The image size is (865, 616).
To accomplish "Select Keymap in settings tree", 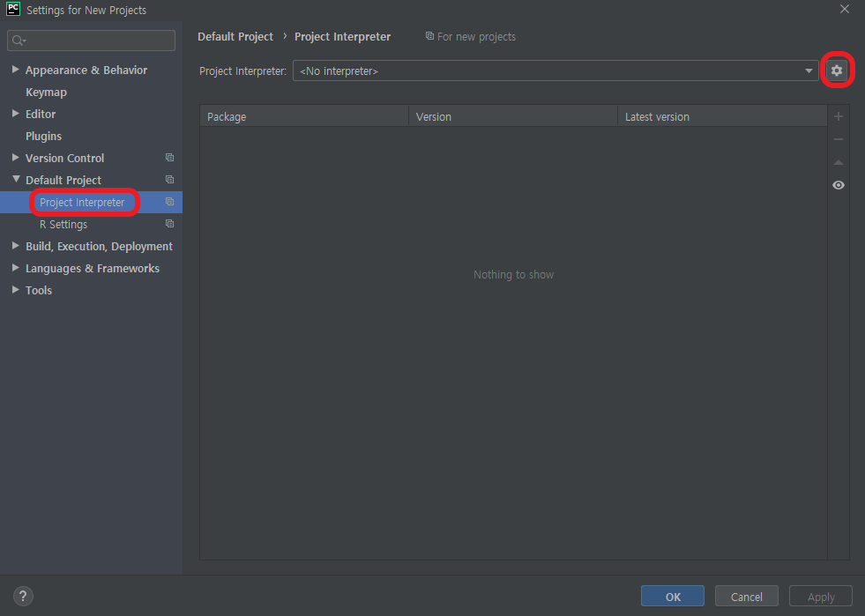I will click(x=47, y=93).
